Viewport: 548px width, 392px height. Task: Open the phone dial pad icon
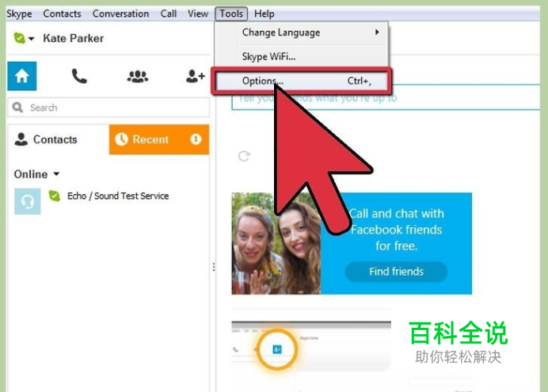79,76
